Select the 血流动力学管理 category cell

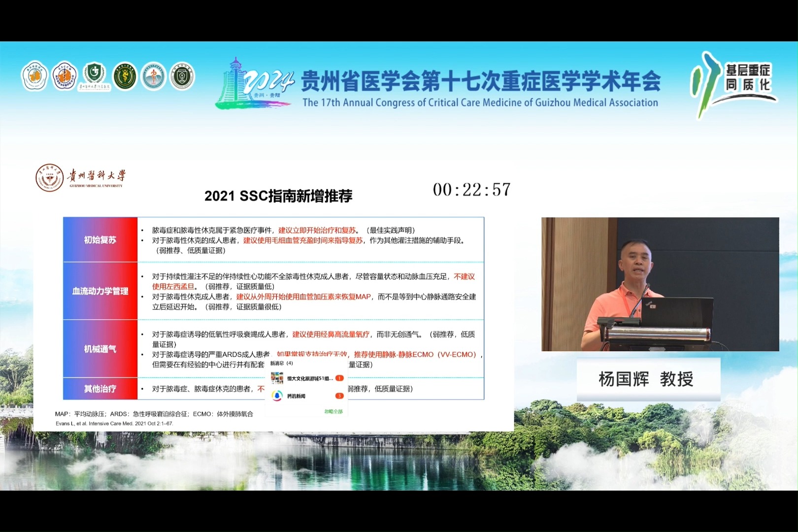pos(100,291)
